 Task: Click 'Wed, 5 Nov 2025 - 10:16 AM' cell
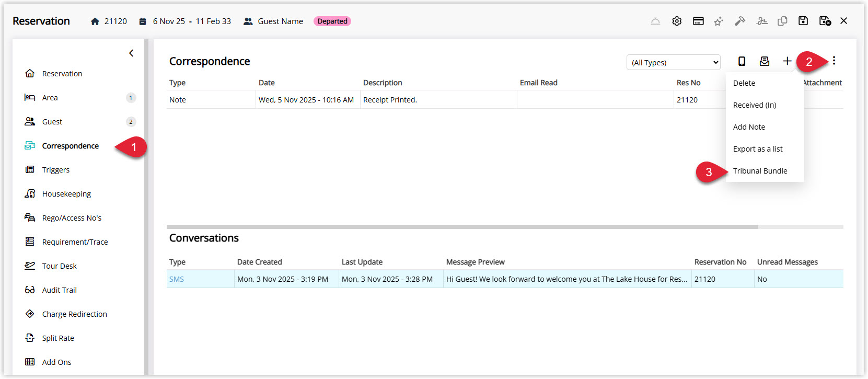(x=308, y=100)
